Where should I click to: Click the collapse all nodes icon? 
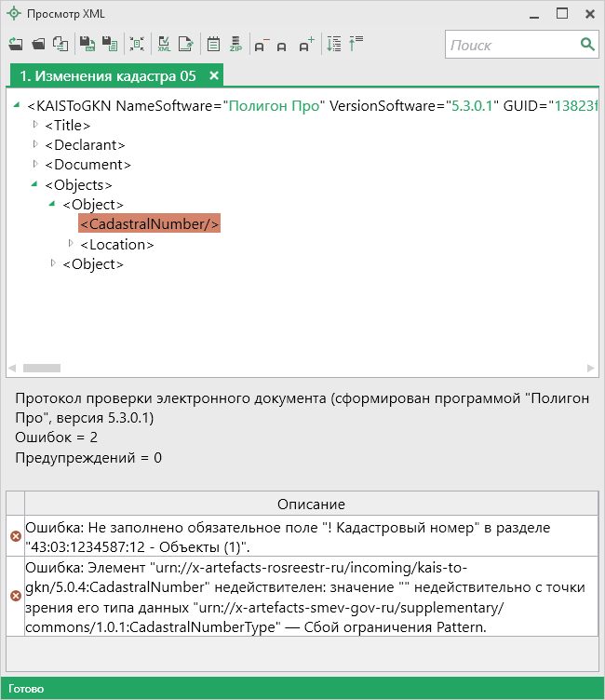(x=356, y=44)
